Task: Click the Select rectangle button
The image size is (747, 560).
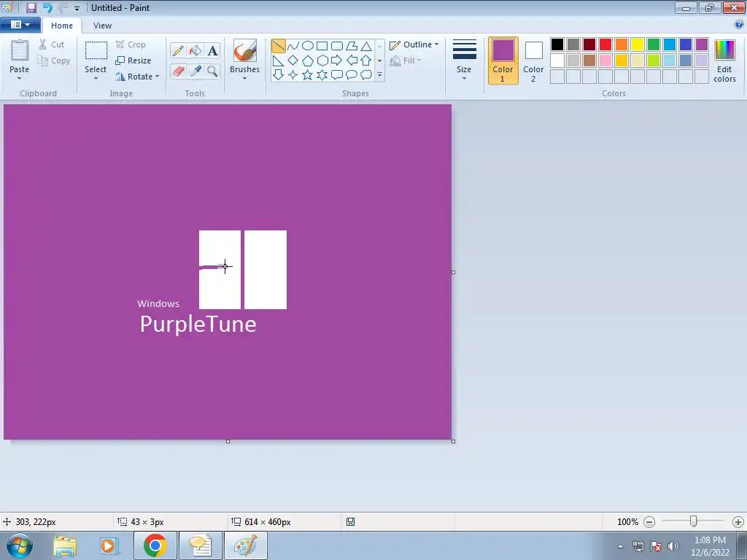Action: tap(96, 55)
